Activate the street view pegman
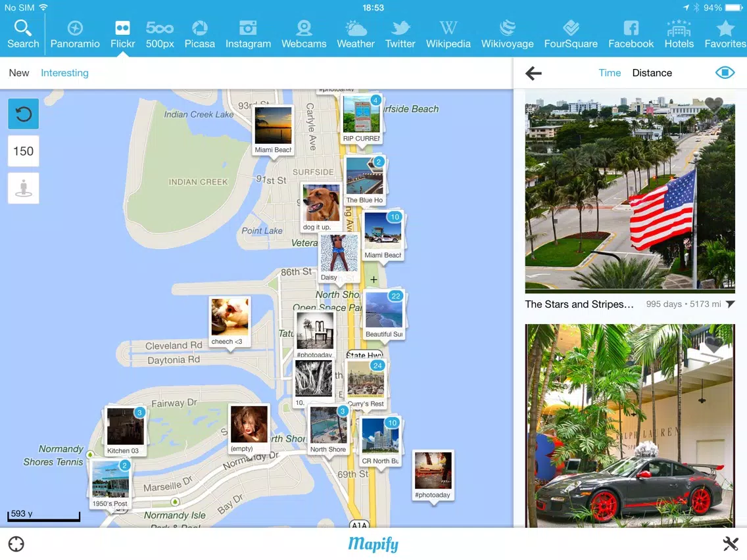Screen dimensions: 747x560 pyautogui.click(x=24, y=188)
